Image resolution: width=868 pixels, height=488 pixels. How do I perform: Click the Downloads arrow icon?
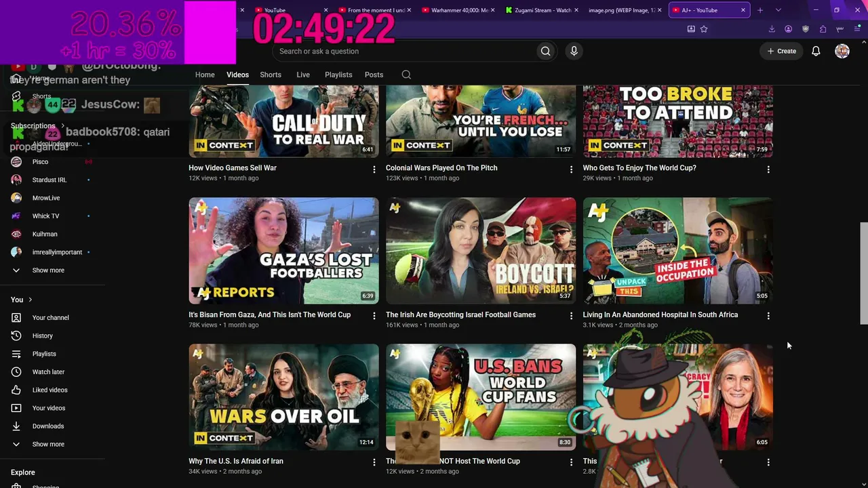pos(16,426)
